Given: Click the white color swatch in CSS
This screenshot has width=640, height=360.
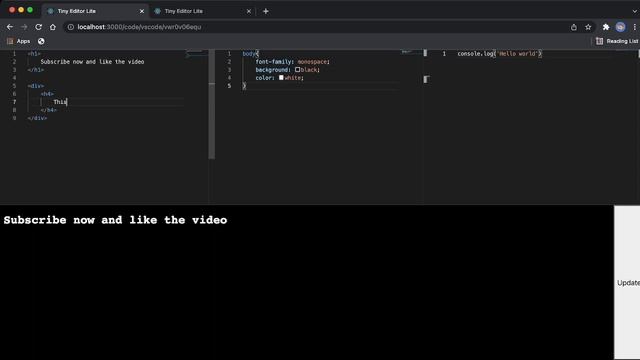Looking at the screenshot, I should pyautogui.click(x=281, y=78).
